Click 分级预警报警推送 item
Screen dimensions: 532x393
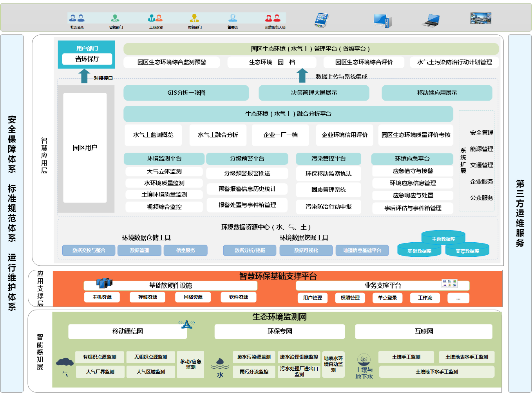pos(247,173)
